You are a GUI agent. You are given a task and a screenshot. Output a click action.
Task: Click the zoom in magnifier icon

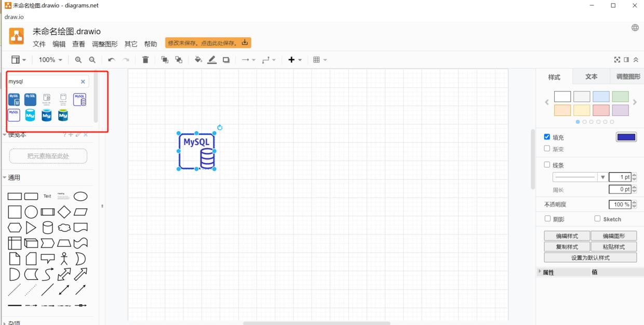click(78, 60)
